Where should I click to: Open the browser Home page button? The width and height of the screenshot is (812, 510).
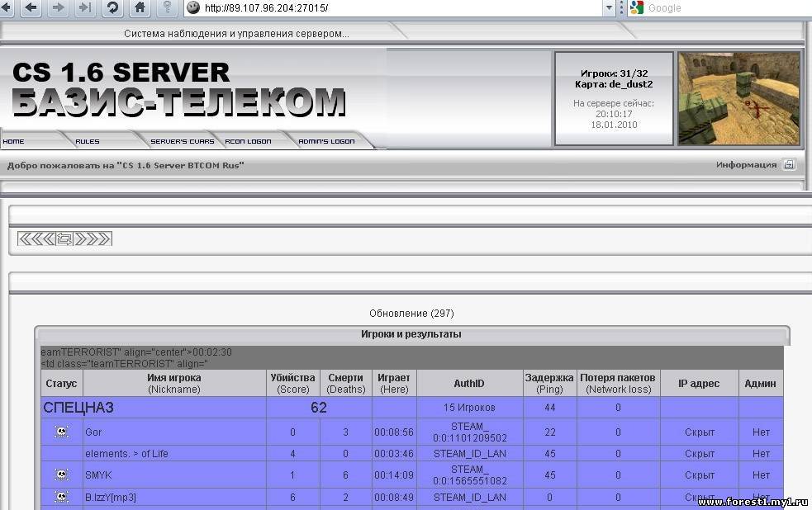(x=140, y=7)
